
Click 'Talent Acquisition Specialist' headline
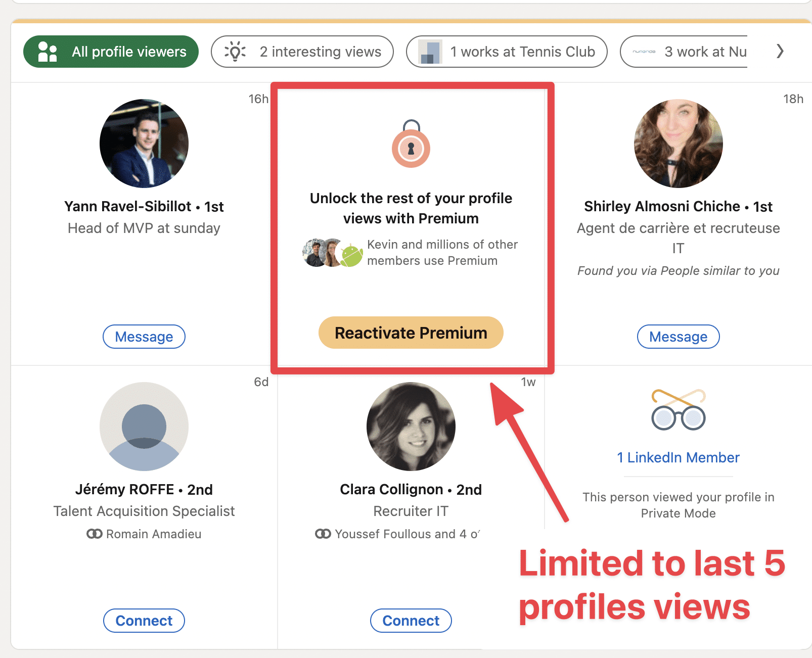(144, 511)
